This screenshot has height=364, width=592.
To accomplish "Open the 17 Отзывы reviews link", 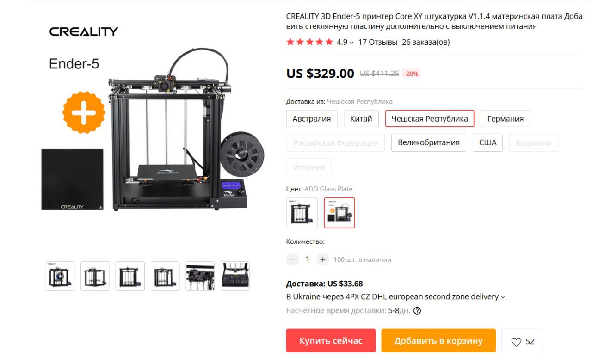I will coord(378,42).
